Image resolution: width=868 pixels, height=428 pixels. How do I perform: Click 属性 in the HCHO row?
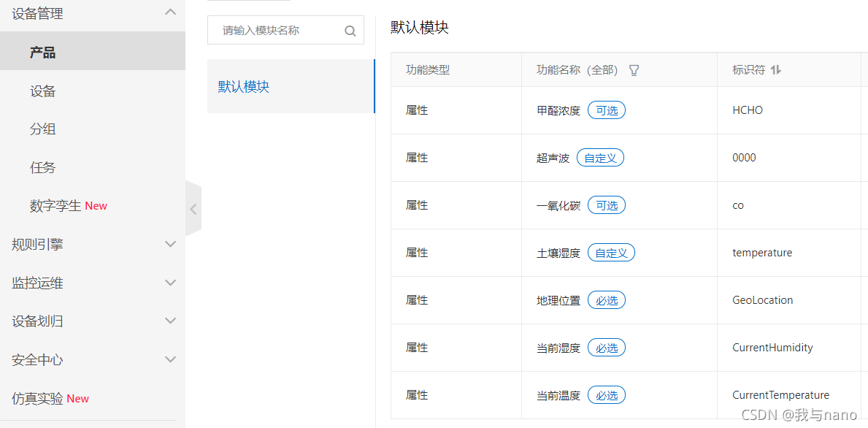pos(417,111)
